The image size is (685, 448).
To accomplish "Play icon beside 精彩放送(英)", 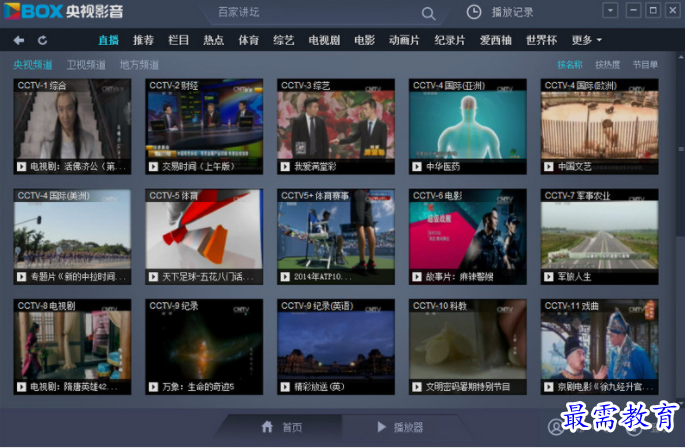I will tap(285, 387).
